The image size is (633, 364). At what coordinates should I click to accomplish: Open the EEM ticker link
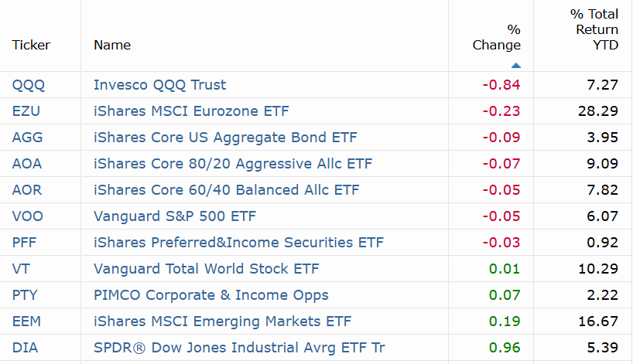(26, 321)
